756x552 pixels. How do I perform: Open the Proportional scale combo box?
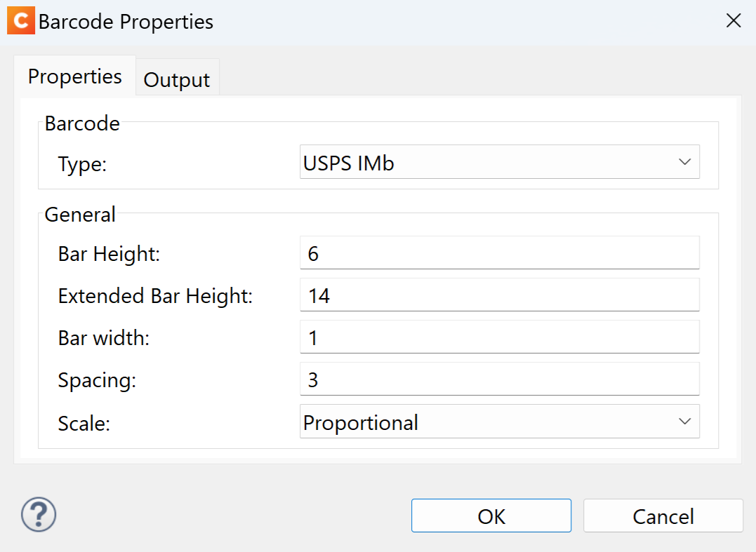click(500, 422)
